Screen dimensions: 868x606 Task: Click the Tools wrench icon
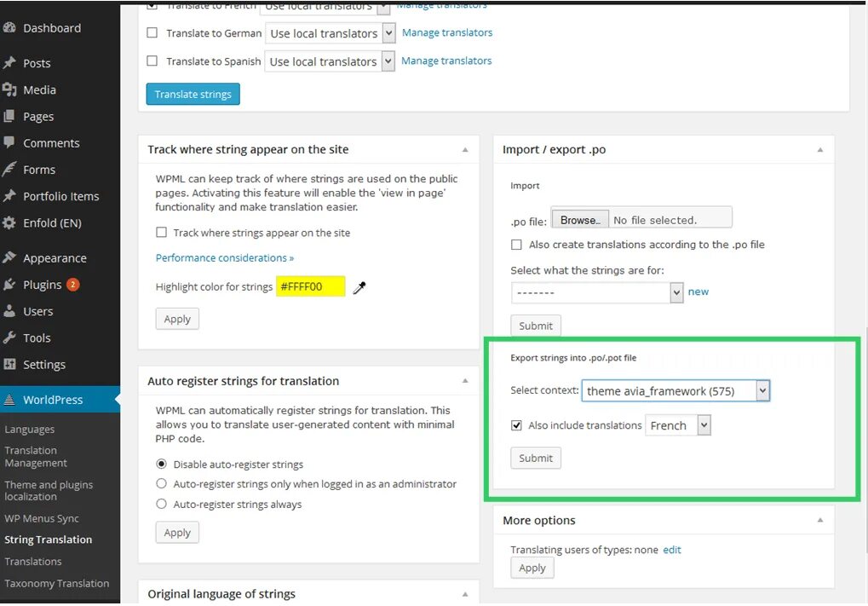(x=9, y=338)
